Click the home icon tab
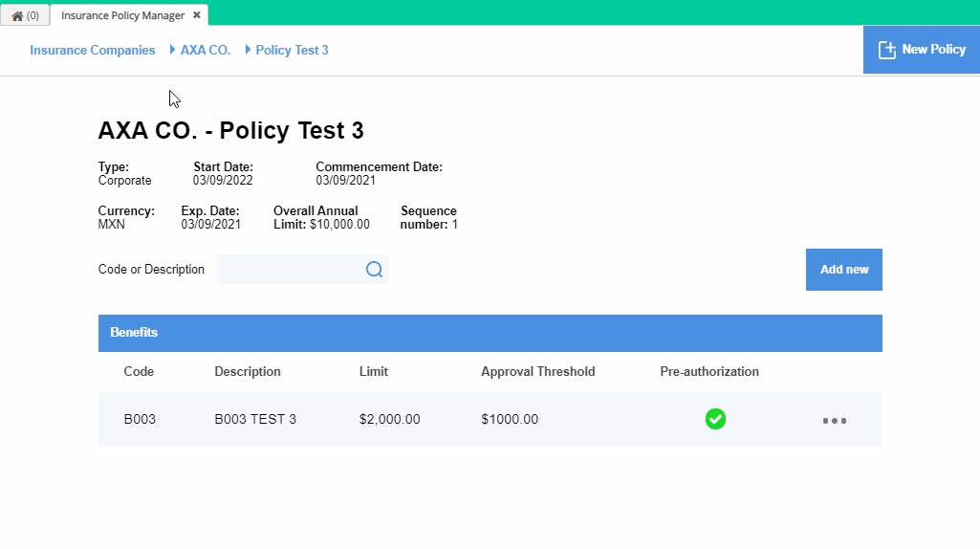Viewport: 980px width, 549px height. (25, 15)
